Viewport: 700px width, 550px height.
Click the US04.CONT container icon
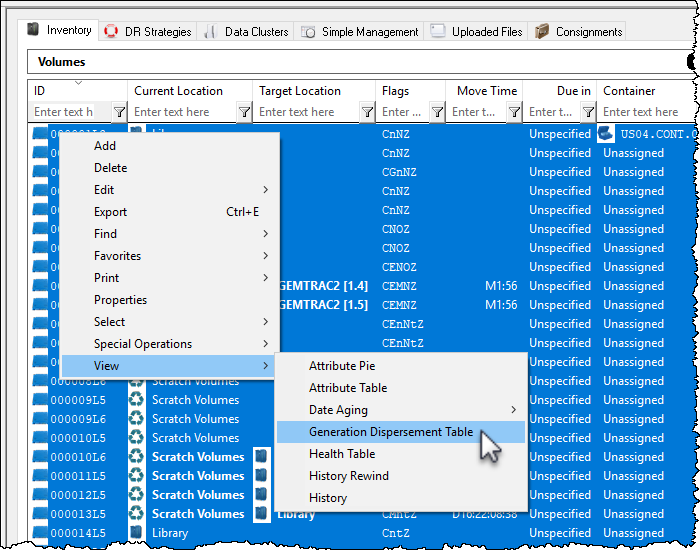[x=606, y=134]
